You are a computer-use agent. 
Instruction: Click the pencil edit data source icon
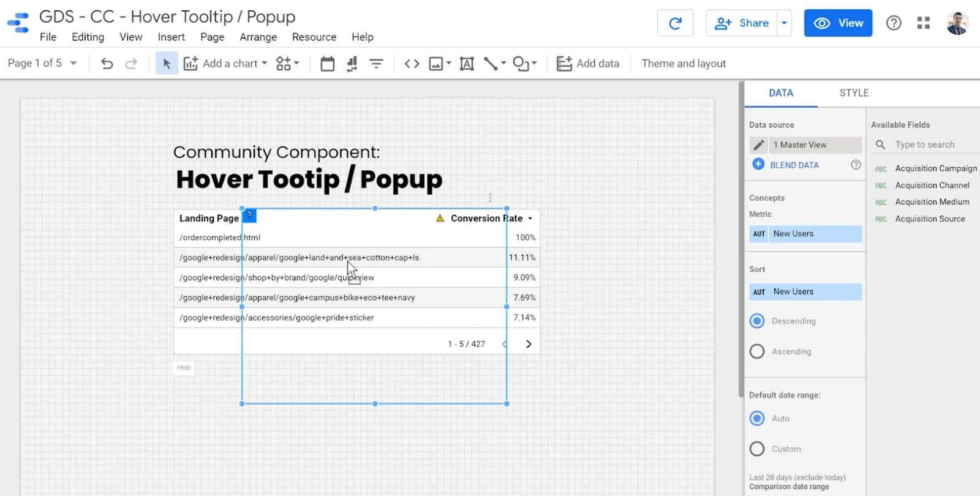pyautogui.click(x=758, y=145)
